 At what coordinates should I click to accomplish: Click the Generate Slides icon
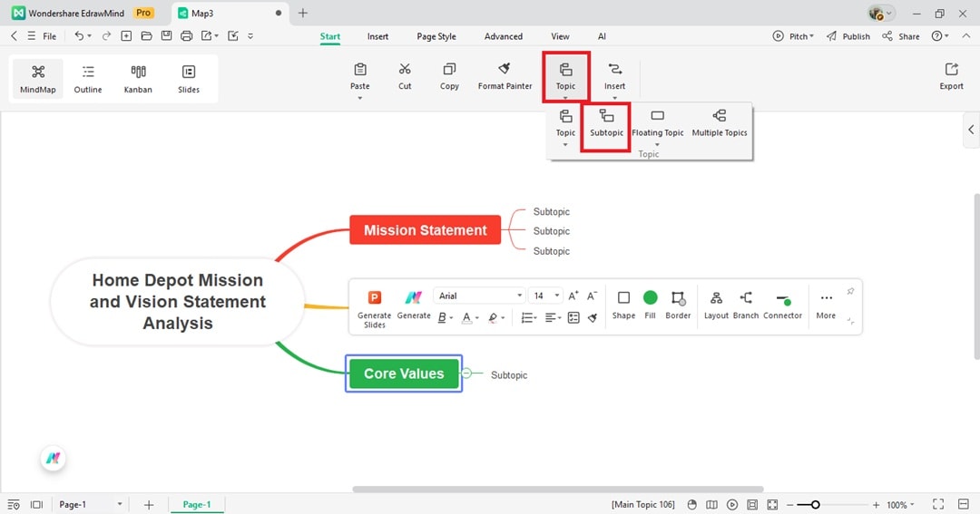pyautogui.click(x=375, y=297)
